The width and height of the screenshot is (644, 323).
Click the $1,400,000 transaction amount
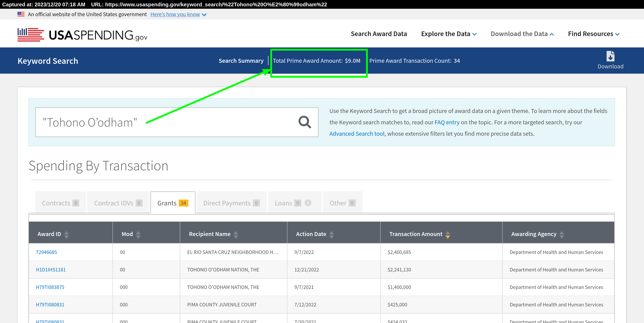click(399, 287)
